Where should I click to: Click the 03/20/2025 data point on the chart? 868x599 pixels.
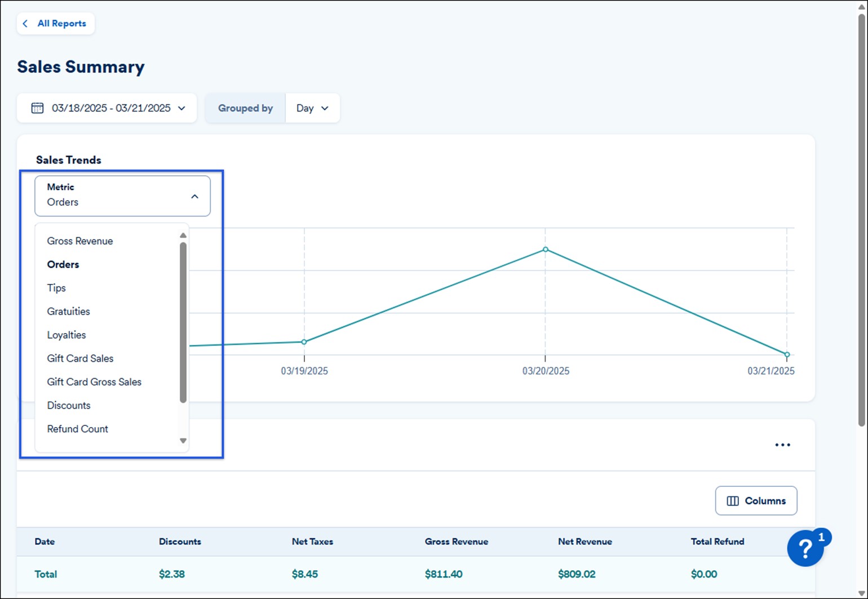545,249
